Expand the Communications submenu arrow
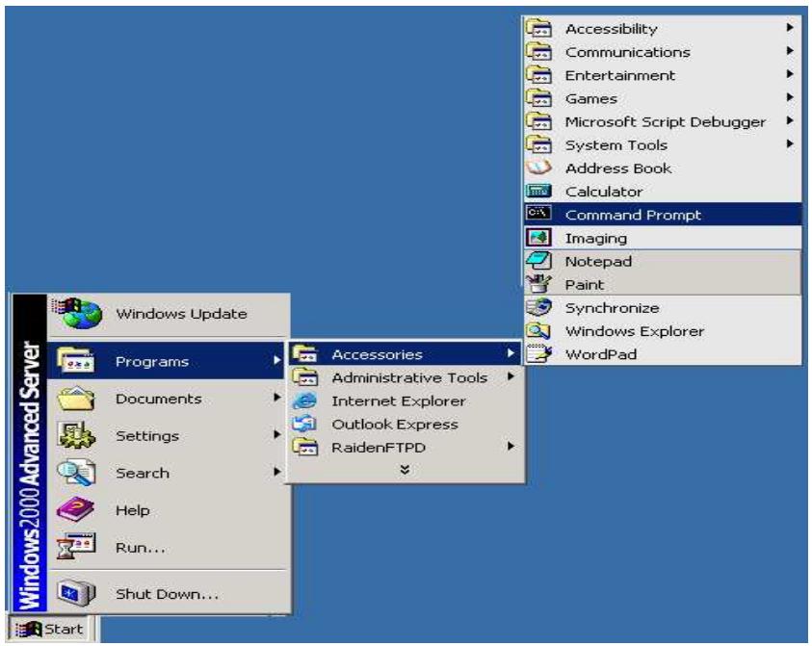 [x=789, y=51]
